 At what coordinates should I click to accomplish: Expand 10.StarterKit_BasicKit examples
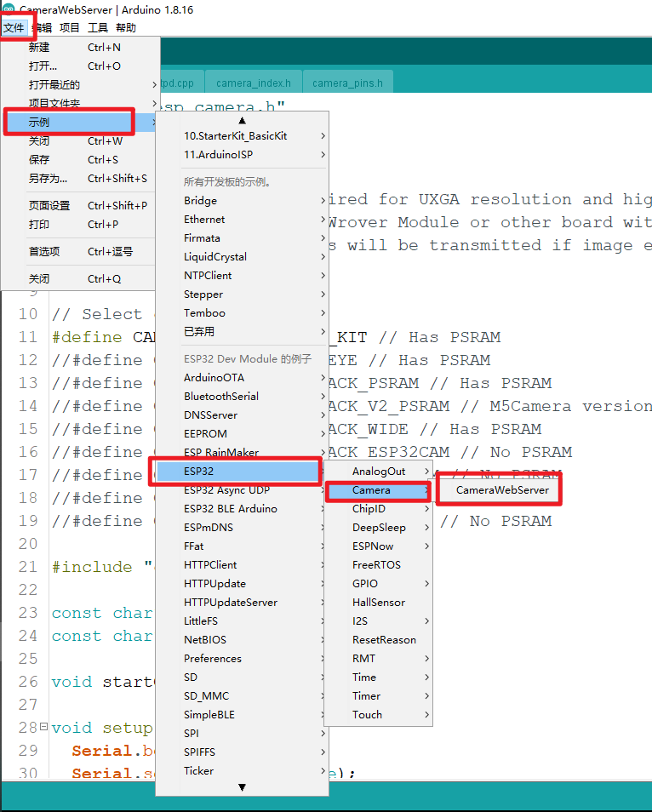click(x=242, y=136)
